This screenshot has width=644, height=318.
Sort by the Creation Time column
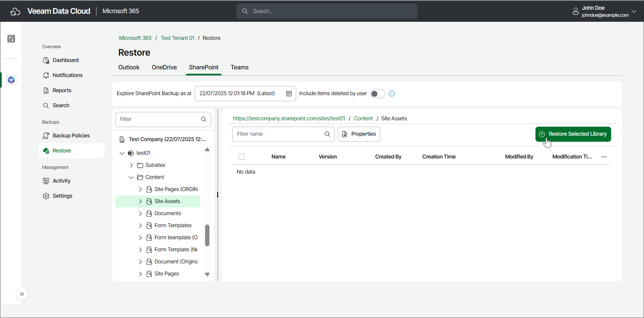point(439,157)
